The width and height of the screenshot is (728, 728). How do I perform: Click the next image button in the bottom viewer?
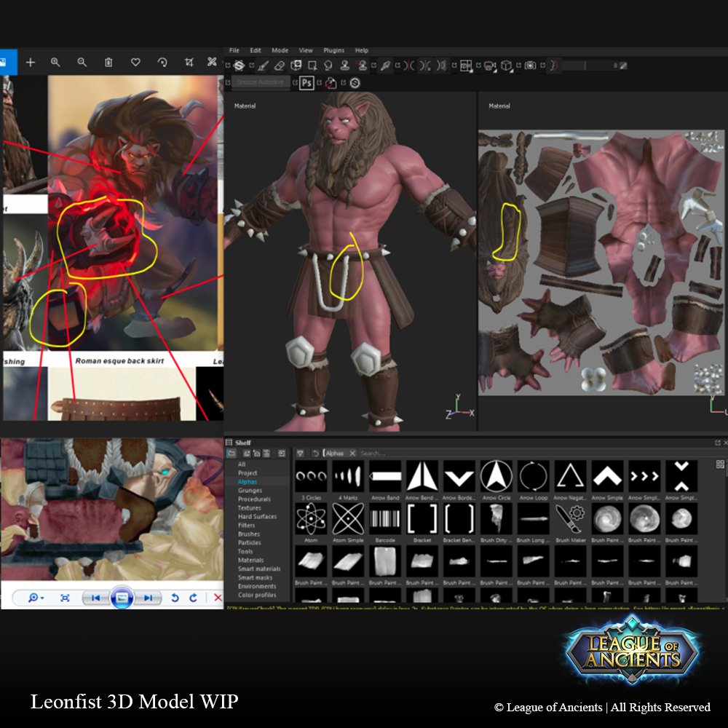(148, 598)
